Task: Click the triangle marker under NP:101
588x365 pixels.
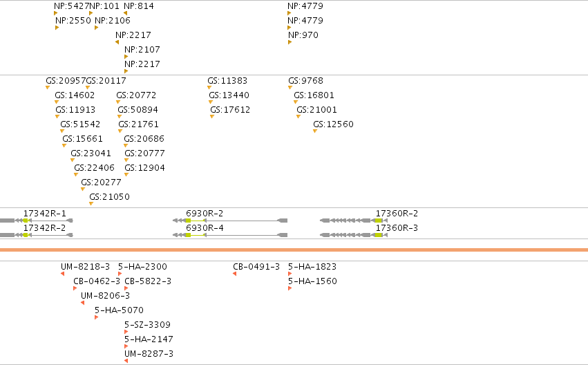Action: [x=91, y=13]
